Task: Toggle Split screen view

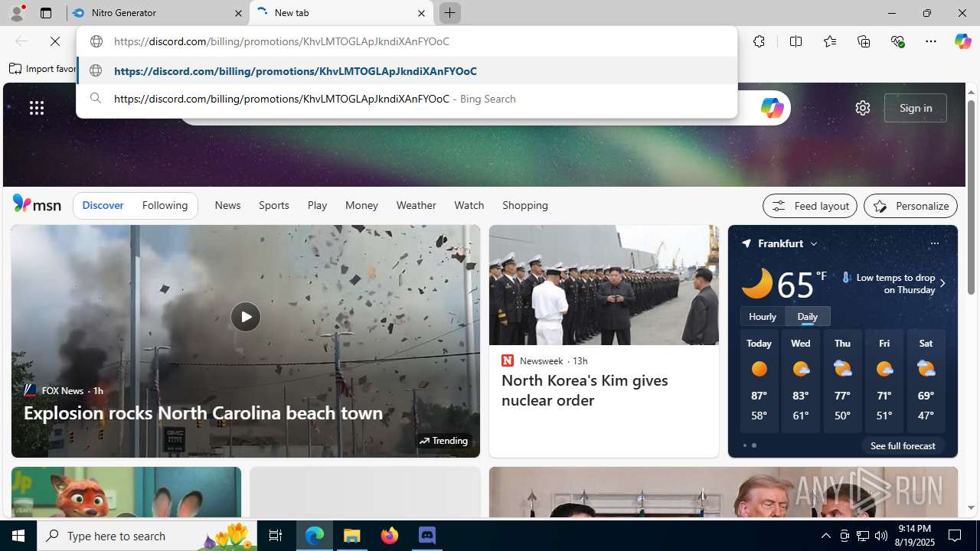Action: click(x=795, y=41)
